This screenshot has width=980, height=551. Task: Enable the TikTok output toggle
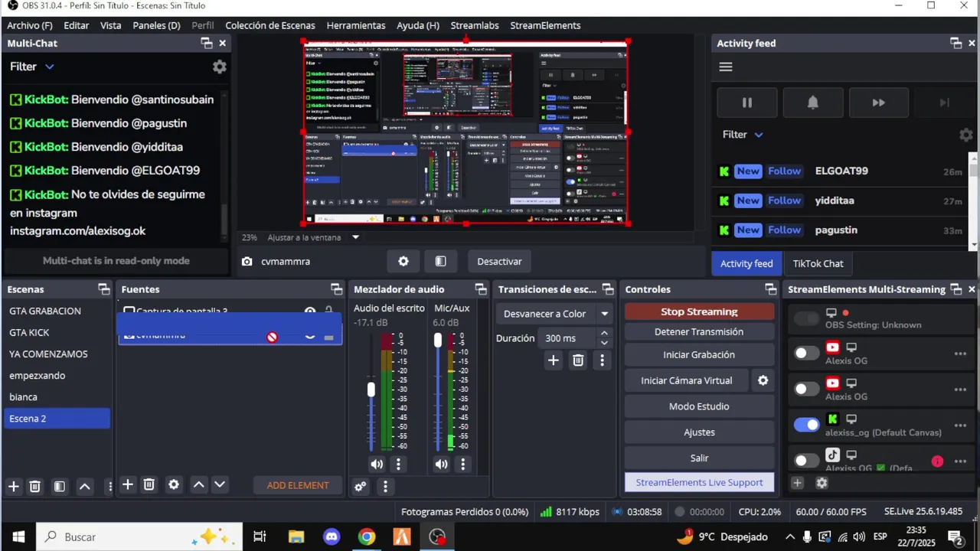806,460
